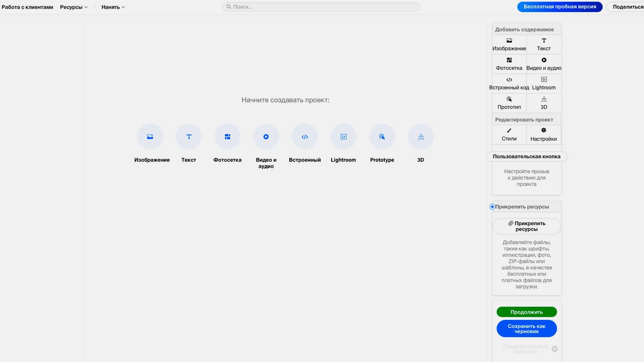Choose the Video and Audio center icon
The width and height of the screenshot is (644, 362).
coord(266,137)
